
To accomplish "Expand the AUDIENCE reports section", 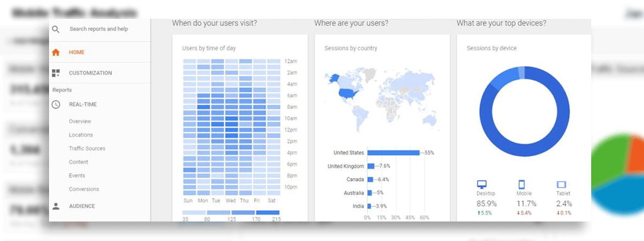I will [82, 206].
